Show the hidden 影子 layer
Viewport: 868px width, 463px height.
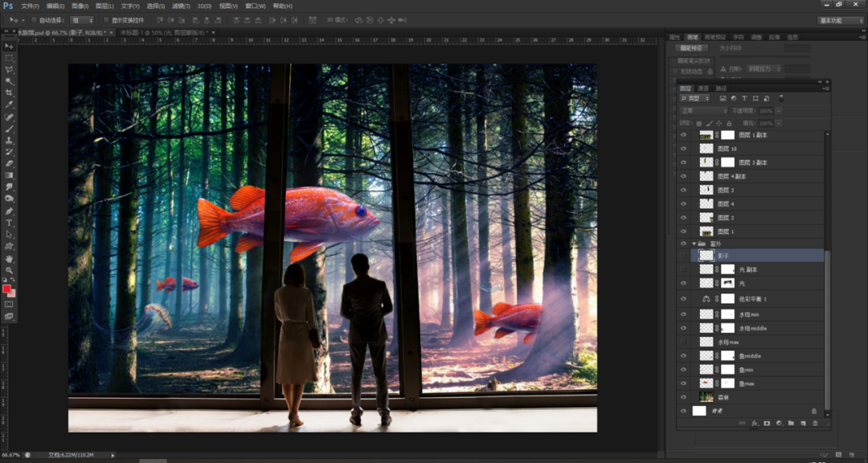click(x=683, y=256)
